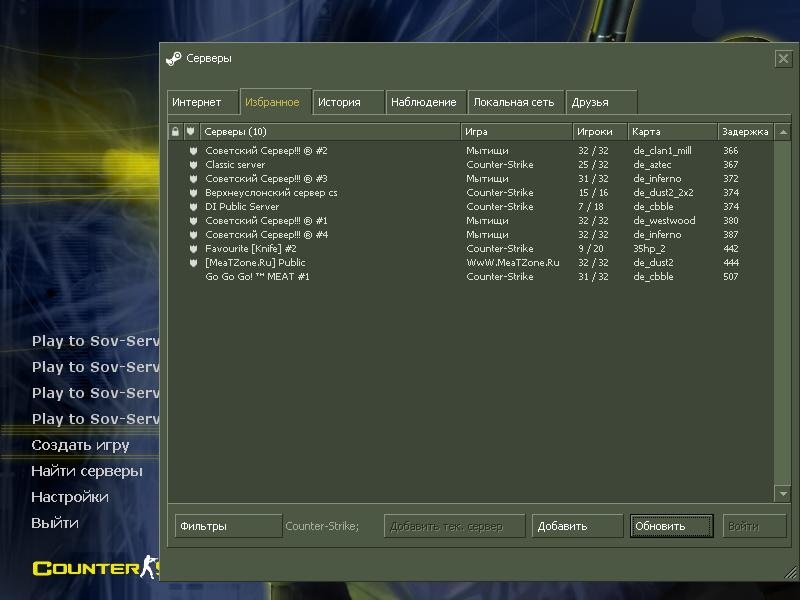Image resolution: width=800 pixels, height=600 pixels.
Task: Click Выйти in the main menu
Action: click(55, 523)
